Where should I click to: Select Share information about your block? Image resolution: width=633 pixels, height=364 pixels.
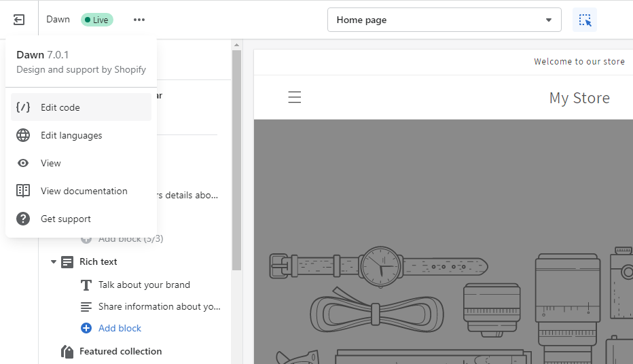[x=159, y=306]
